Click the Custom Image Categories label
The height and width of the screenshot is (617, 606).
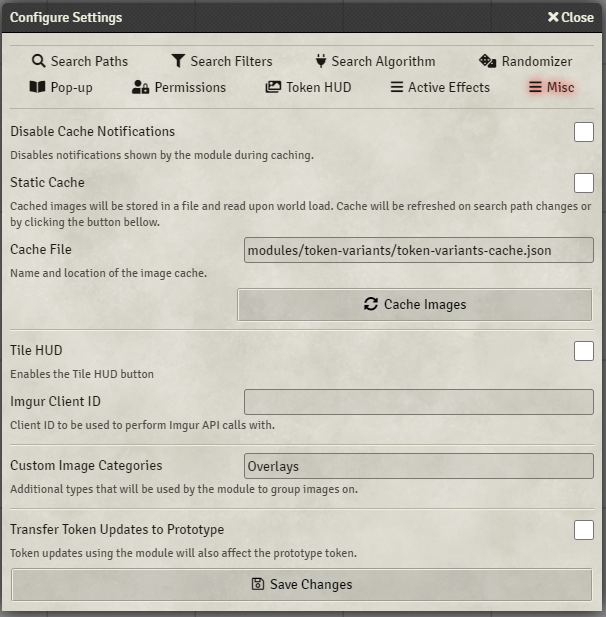tap(86, 466)
